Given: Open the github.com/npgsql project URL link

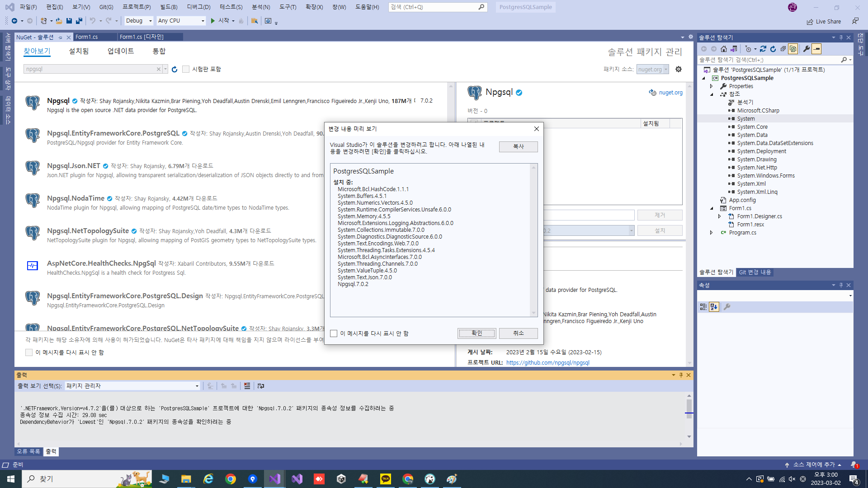Looking at the screenshot, I should (547, 362).
